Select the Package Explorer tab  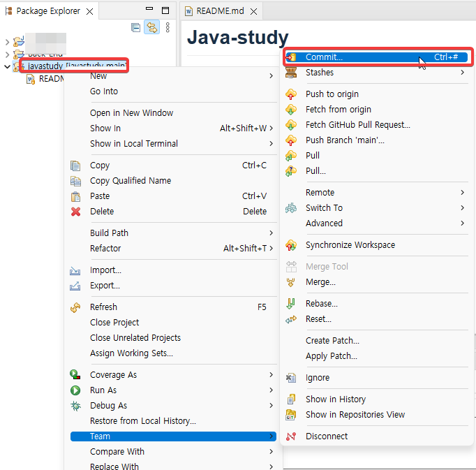[48, 11]
